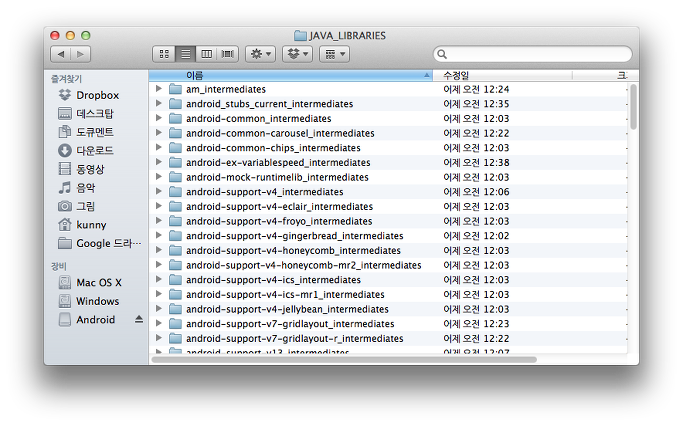Select the Android disk
This screenshot has height=426, width=683.
tap(87, 320)
